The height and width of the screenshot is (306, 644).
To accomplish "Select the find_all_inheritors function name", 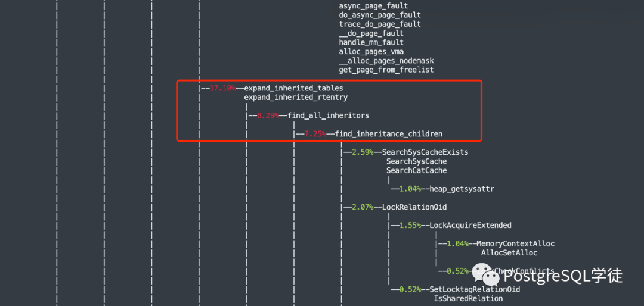I will (x=328, y=115).
